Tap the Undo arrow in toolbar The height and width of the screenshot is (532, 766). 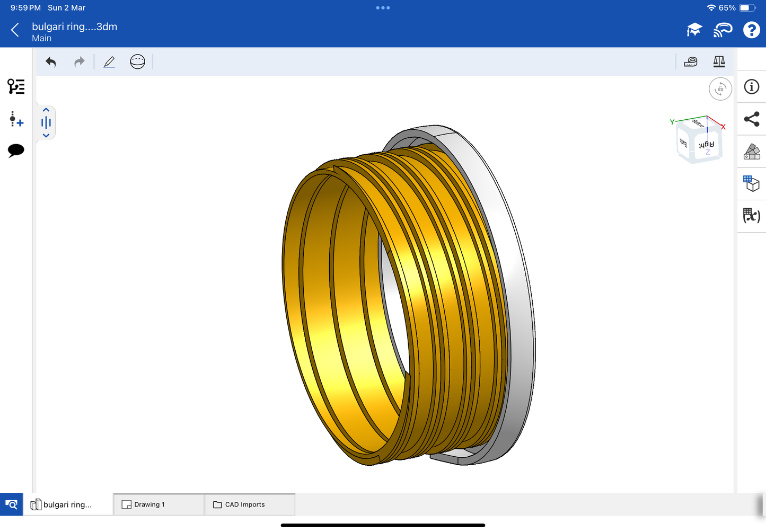[x=51, y=62]
